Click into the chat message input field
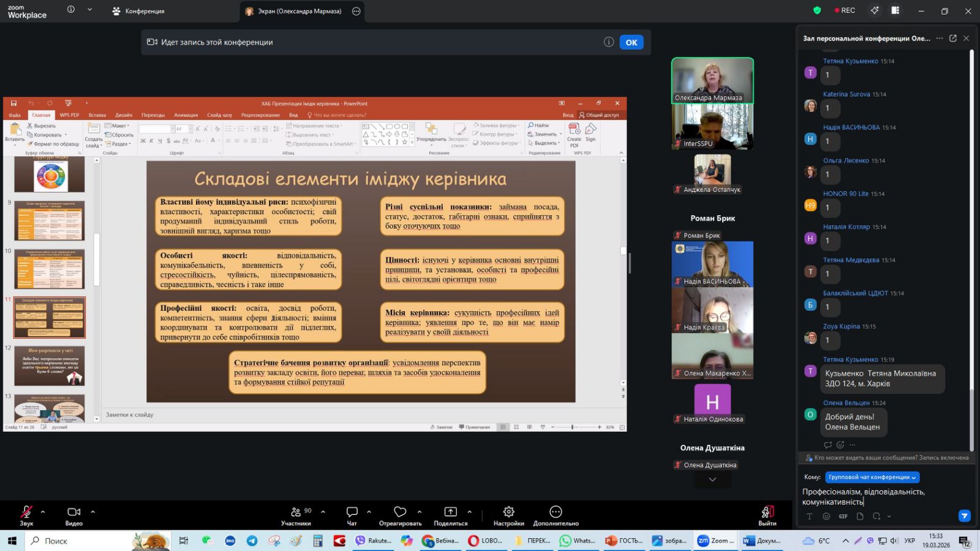Image resolution: width=980 pixels, height=551 pixels. 882,496
